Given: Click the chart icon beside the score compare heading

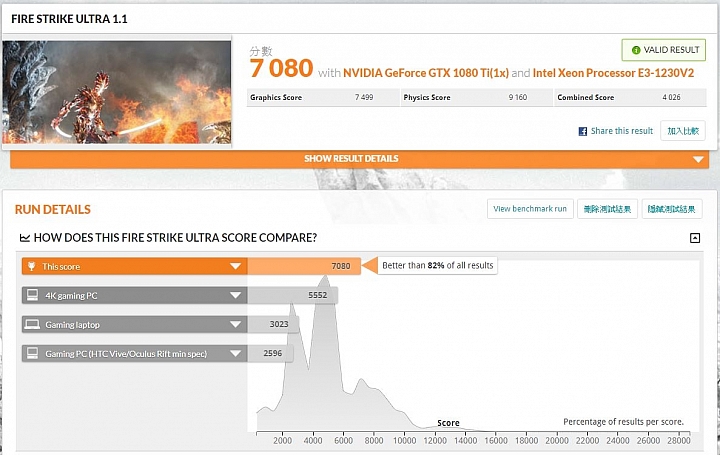Looking at the screenshot, I should click(x=25, y=238).
